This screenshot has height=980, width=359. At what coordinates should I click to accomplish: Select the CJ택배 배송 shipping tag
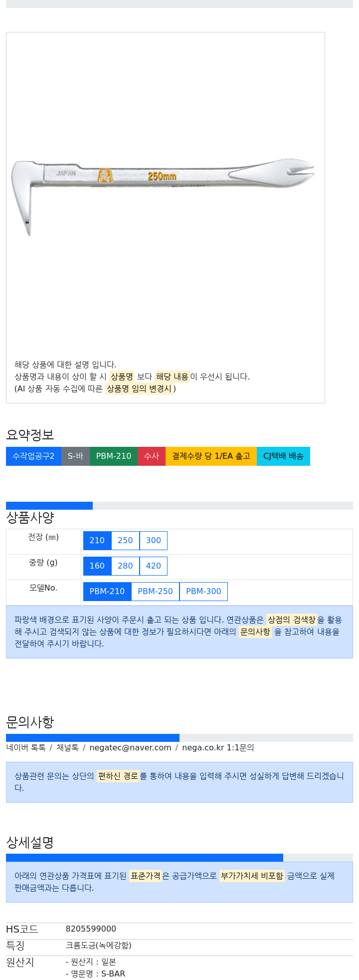click(x=283, y=456)
